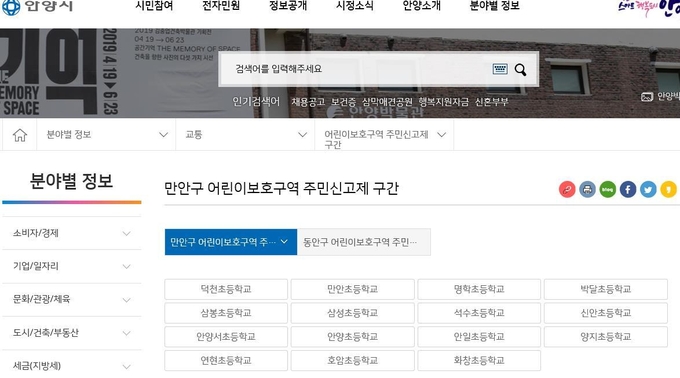Viewport: 680px width, 378px height.
Task: Select 안양초등학교 button
Action: point(353,337)
